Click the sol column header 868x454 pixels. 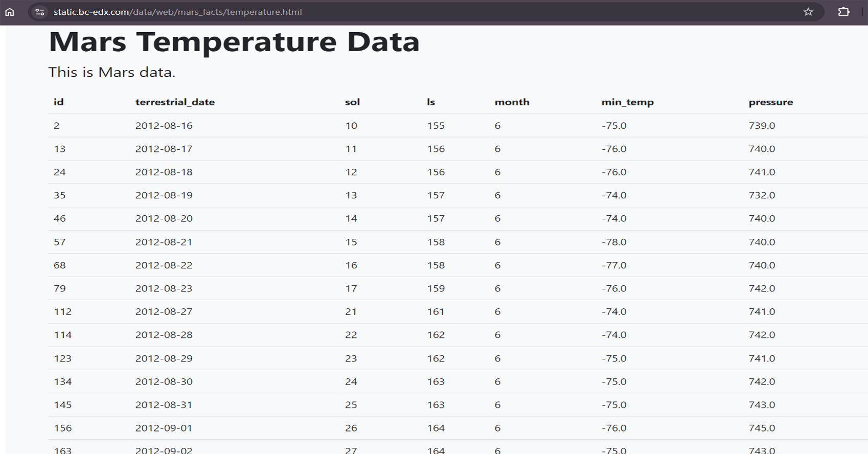pos(352,102)
